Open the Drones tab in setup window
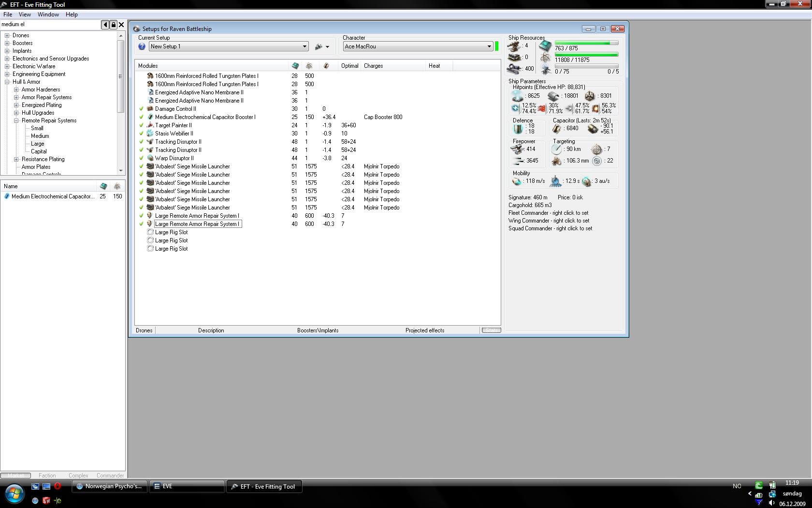812x508 pixels. tap(144, 330)
